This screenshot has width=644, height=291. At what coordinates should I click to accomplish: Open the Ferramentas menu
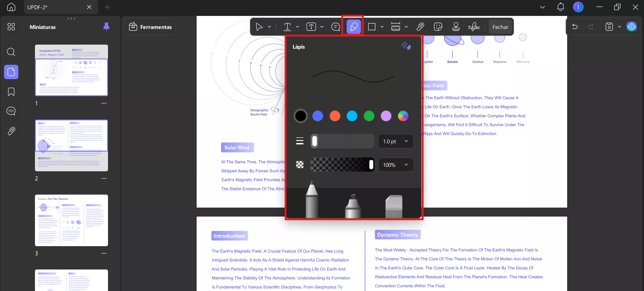click(150, 27)
